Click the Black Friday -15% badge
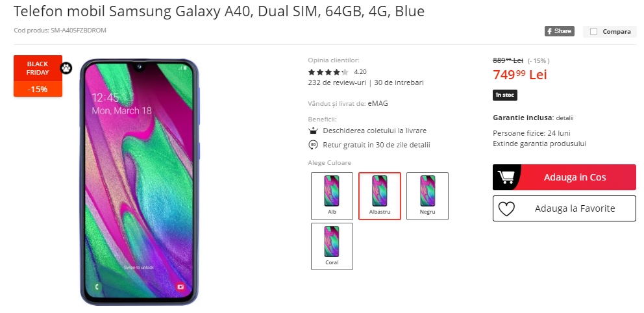Screen dimensions: 644x313 click(38, 76)
